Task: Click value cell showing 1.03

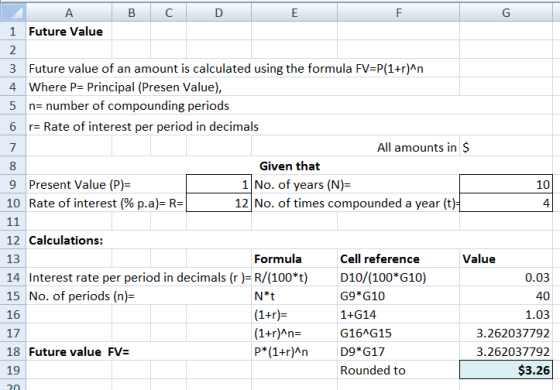Action: (x=506, y=315)
